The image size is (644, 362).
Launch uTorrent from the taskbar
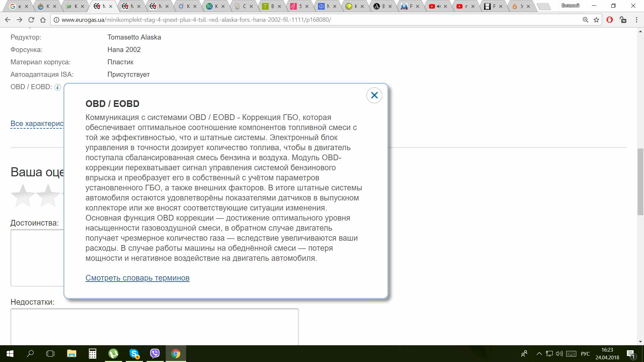[x=113, y=353]
